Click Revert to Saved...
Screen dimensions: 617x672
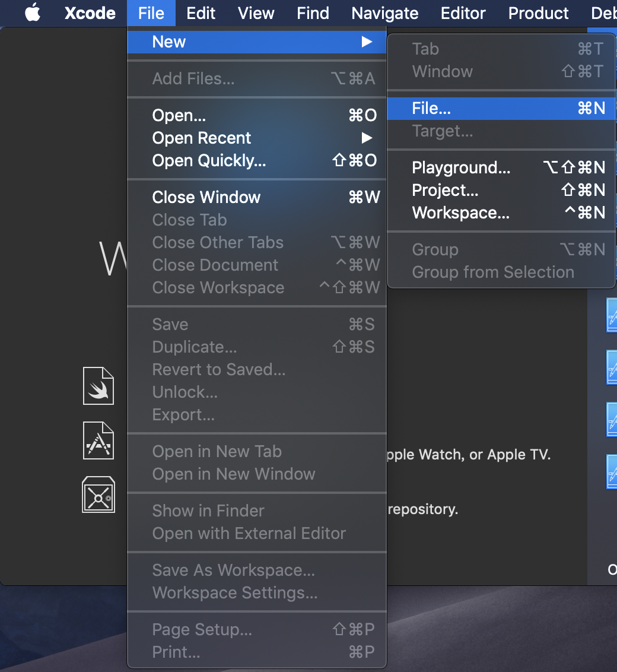(257, 370)
